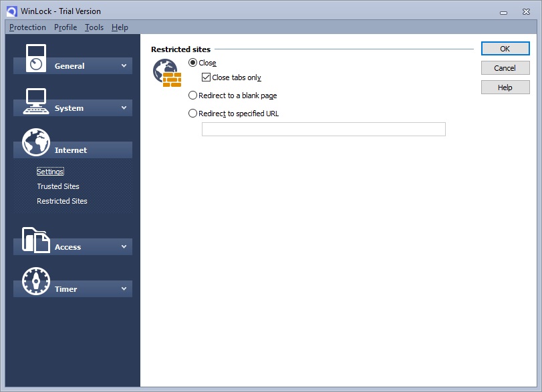Open Trusted Sites in the sidebar
Image resolution: width=542 pixels, height=392 pixels.
58,186
